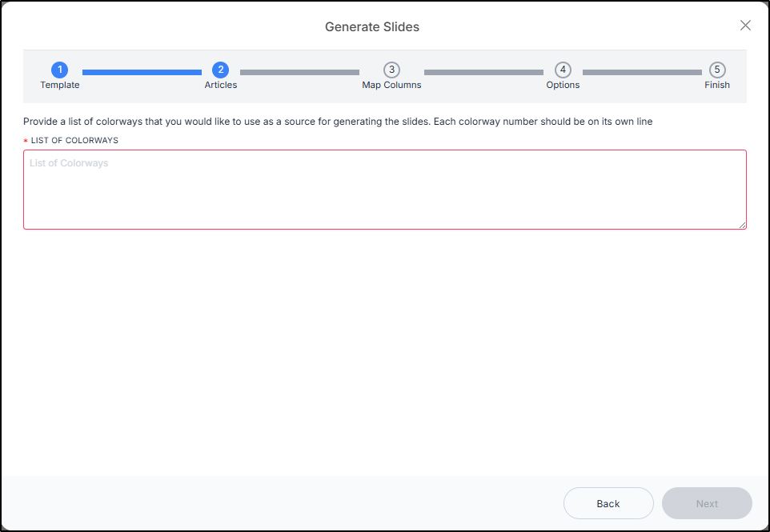
Task: Close the Generate Slides dialog
Action: pyautogui.click(x=745, y=26)
